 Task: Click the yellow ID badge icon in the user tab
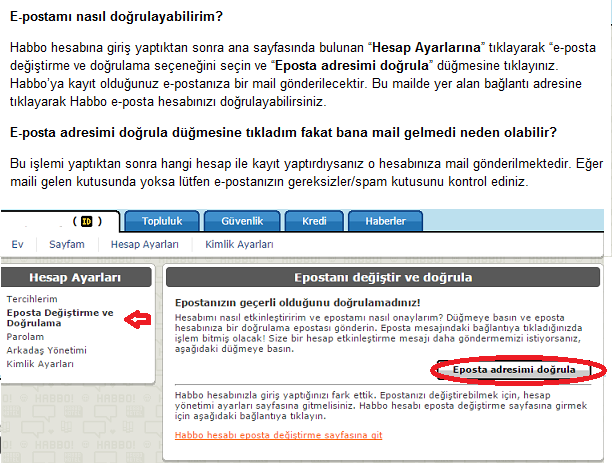point(86,222)
